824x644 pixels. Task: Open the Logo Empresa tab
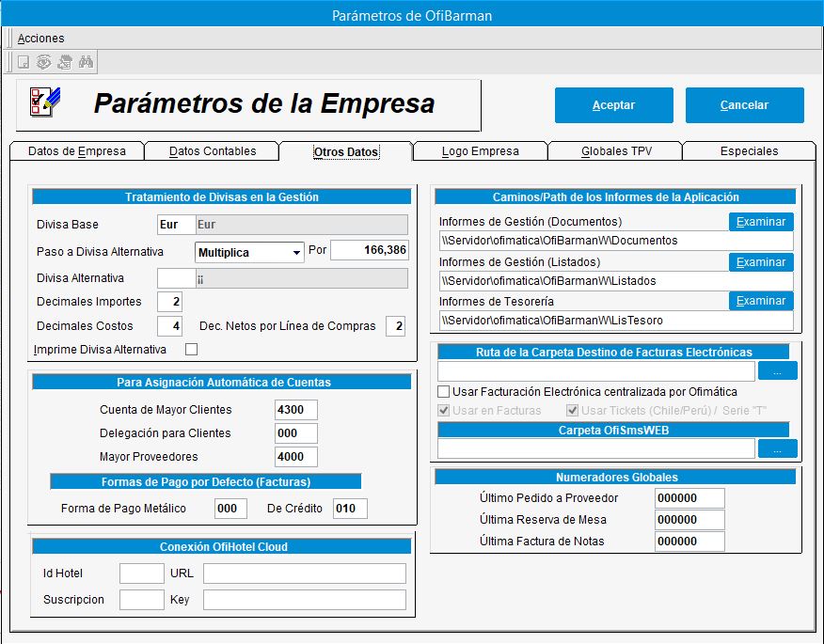pos(481,151)
